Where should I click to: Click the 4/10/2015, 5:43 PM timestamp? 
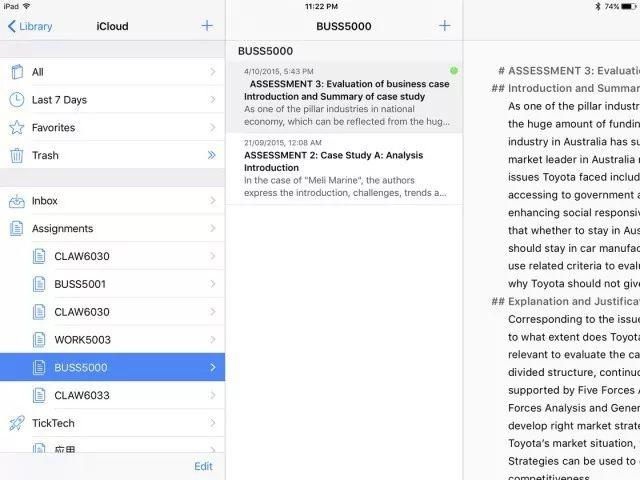[279, 71]
